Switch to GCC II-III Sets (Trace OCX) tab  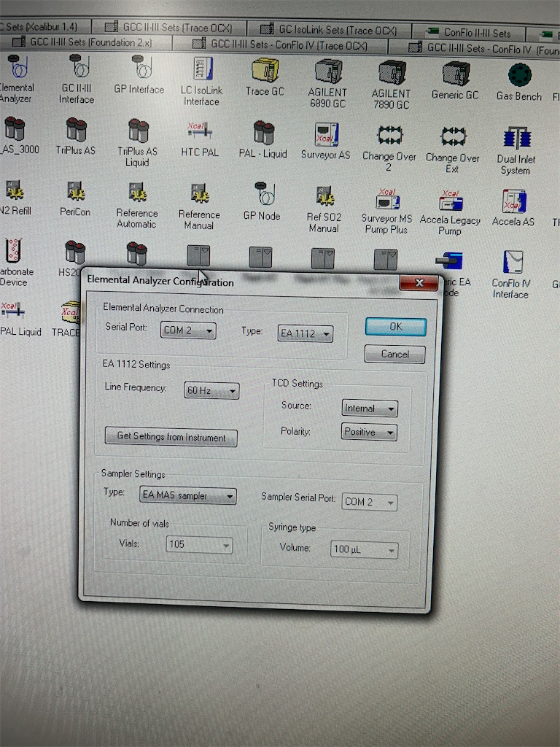[x=168, y=27]
